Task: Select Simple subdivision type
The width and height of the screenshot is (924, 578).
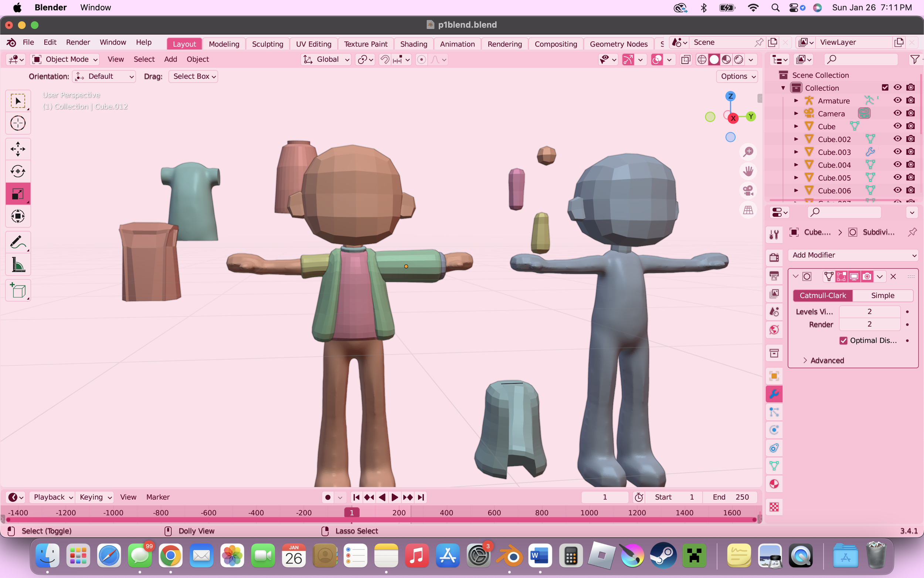Action: click(883, 295)
